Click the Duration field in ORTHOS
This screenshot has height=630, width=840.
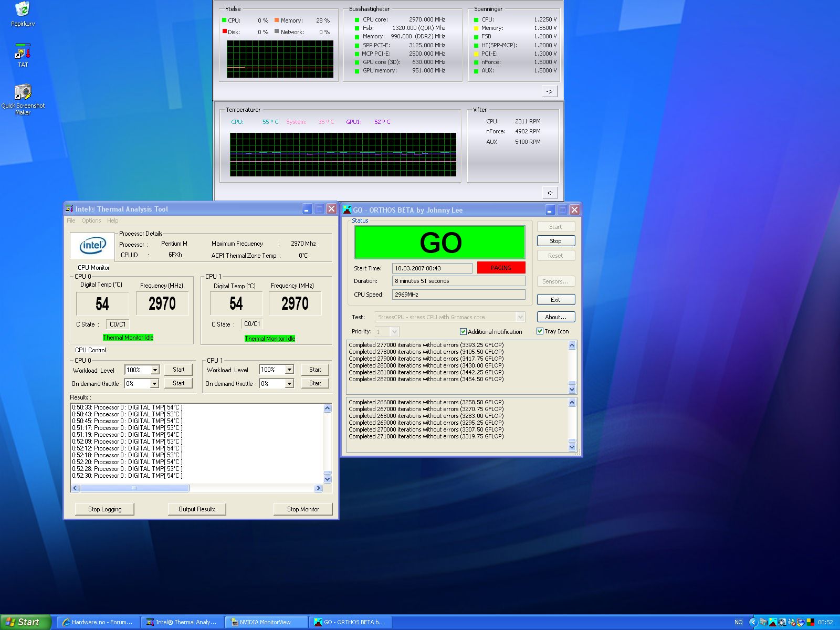pyautogui.click(x=459, y=281)
